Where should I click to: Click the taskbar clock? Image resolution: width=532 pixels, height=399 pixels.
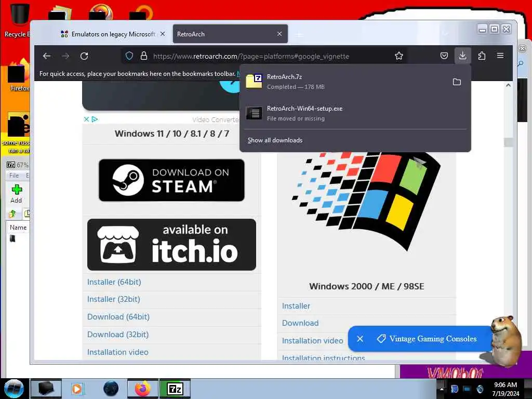click(506, 389)
